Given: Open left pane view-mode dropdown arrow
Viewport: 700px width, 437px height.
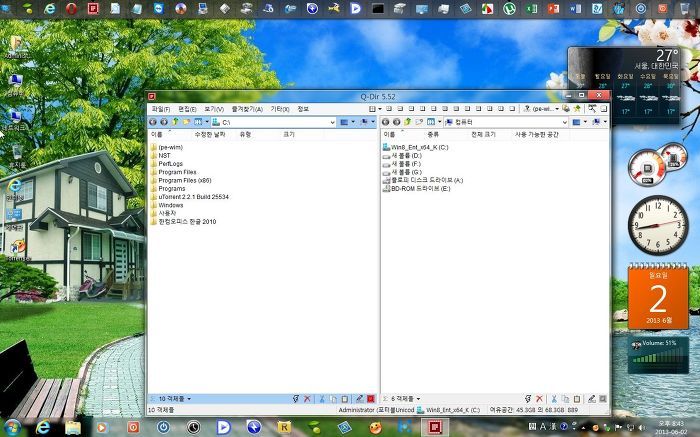Looking at the screenshot, I should click(x=353, y=122).
